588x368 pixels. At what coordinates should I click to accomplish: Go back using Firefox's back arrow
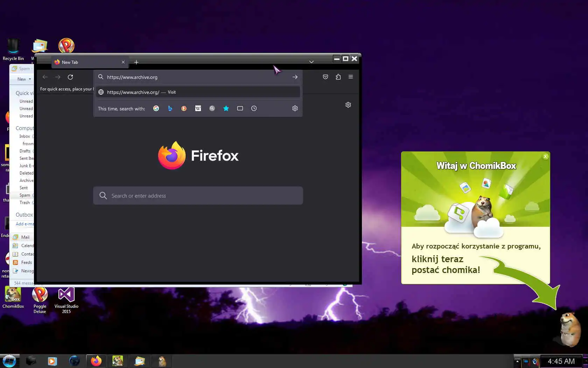(45, 77)
